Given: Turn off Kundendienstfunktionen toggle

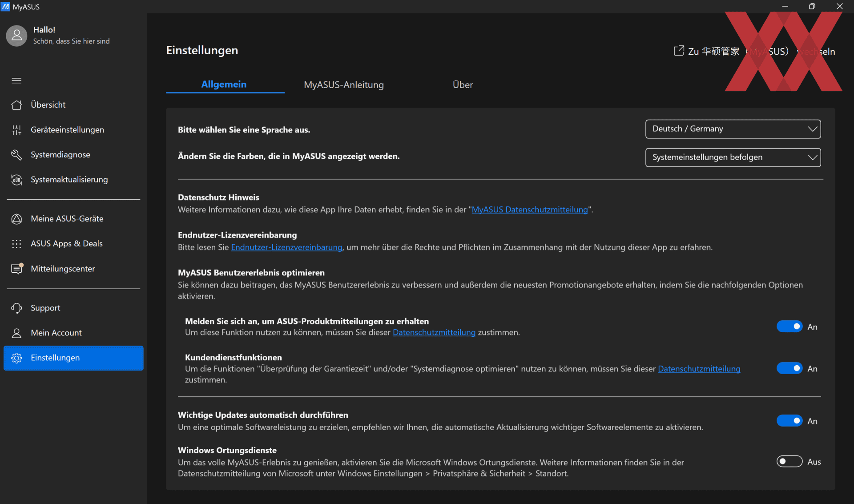Looking at the screenshot, I should (x=790, y=368).
